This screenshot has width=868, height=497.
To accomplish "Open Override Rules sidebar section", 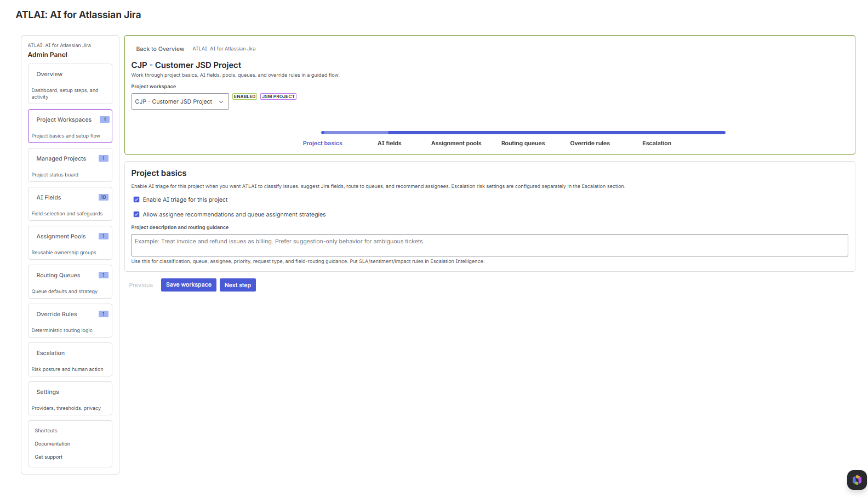I will coord(70,321).
